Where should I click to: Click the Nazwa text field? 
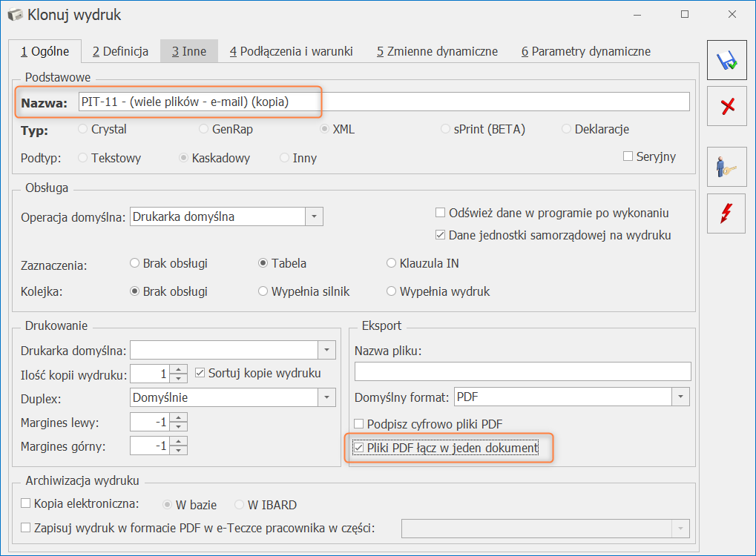tap(384, 102)
